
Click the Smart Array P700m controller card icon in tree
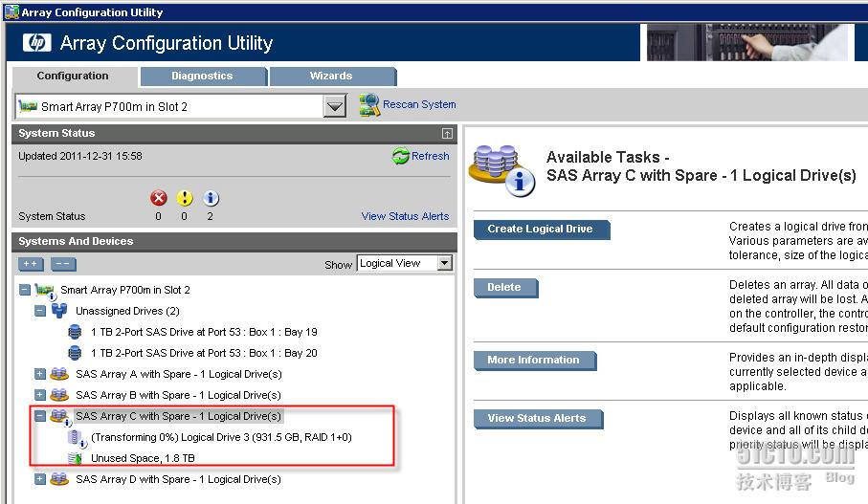(x=44, y=291)
